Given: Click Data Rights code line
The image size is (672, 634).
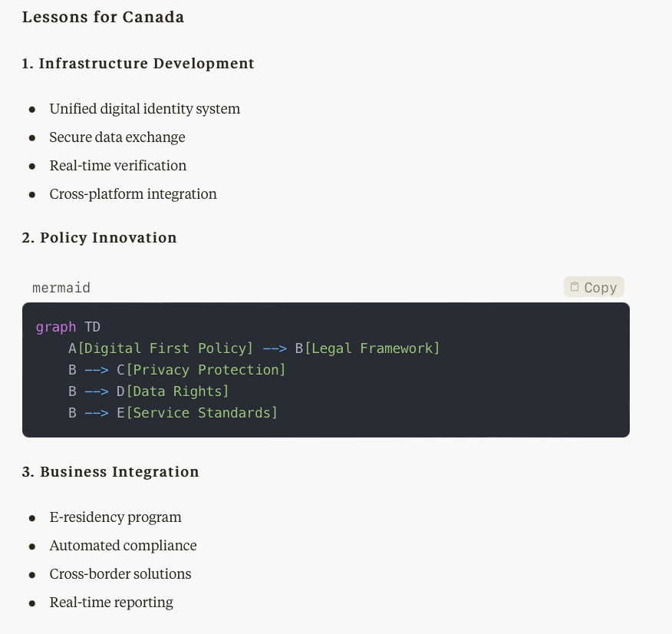Looking at the screenshot, I should 148,391.
